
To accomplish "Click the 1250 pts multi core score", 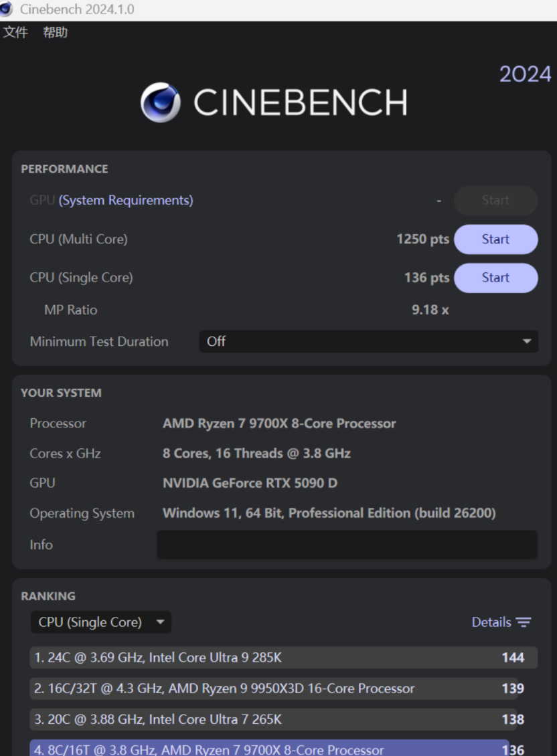I will pos(422,240).
